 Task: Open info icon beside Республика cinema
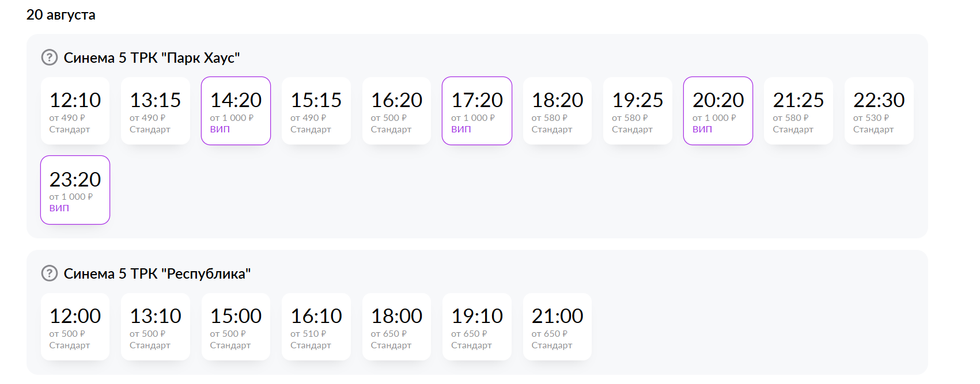[x=50, y=273]
